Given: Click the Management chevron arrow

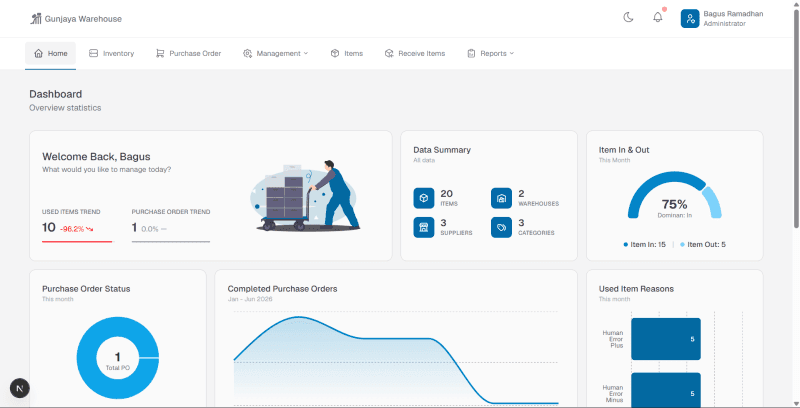Looking at the screenshot, I should tap(306, 54).
